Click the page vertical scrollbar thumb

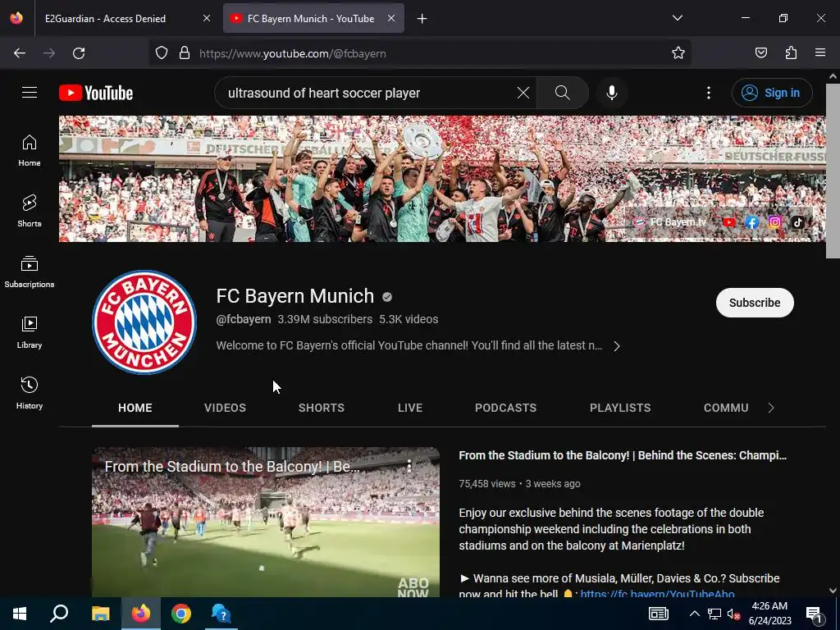point(833,171)
